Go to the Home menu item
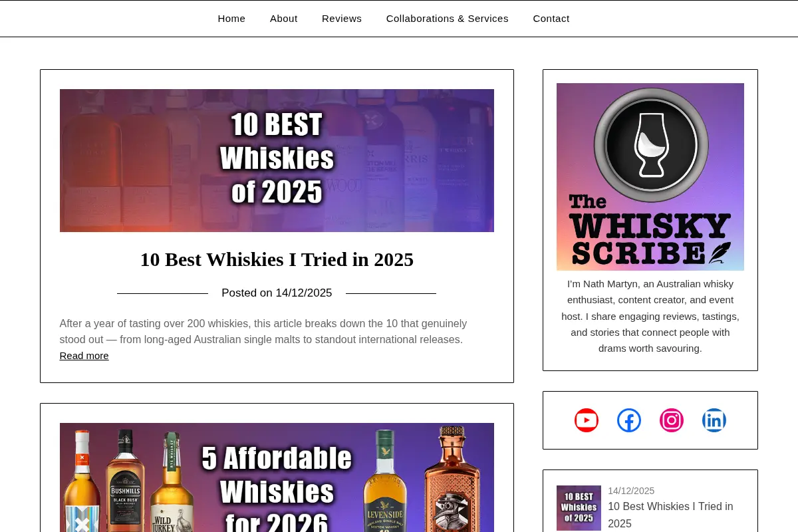The height and width of the screenshot is (532, 798). [231, 19]
